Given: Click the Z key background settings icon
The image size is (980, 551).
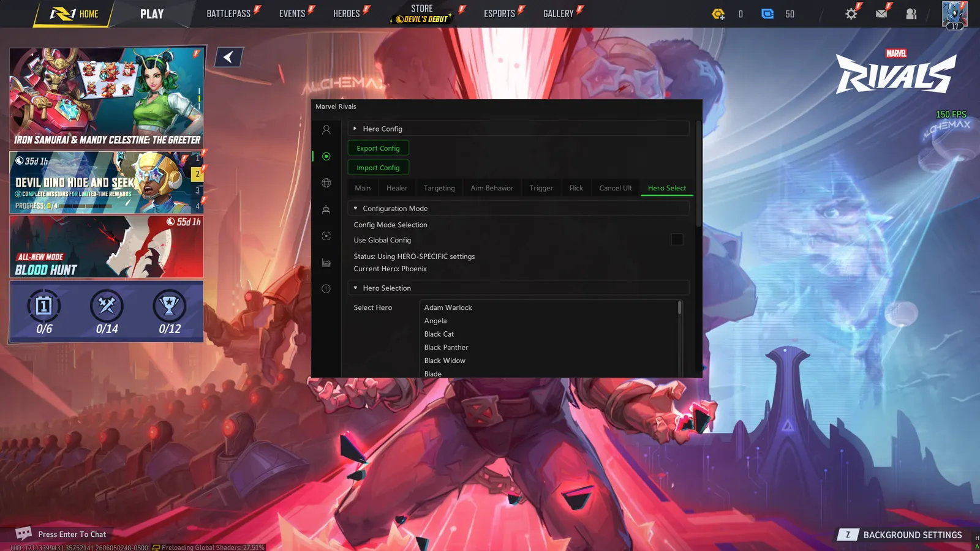Looking at the screenshot, I should (x=848, y=534).
